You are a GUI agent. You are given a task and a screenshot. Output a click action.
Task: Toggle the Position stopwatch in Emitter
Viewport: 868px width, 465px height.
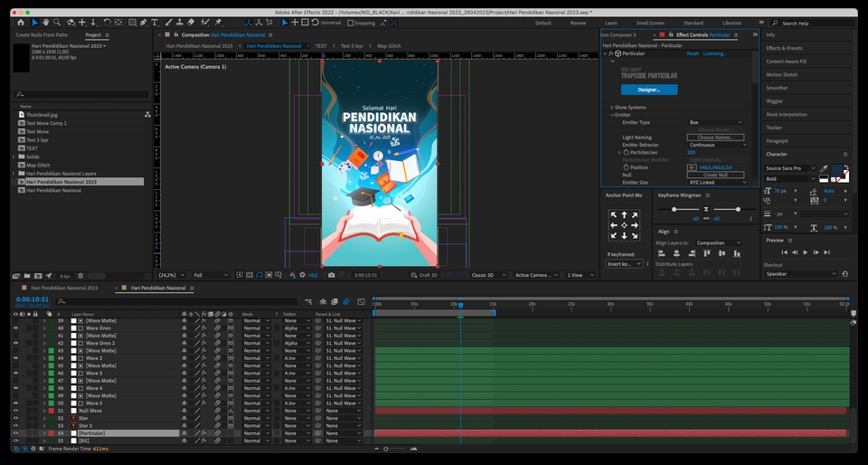point(626,167)
